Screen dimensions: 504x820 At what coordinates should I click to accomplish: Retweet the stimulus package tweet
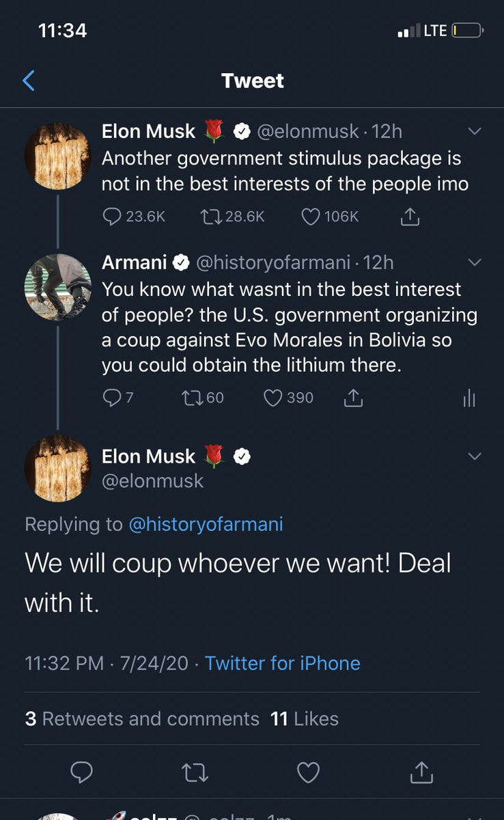click(232, 217)
